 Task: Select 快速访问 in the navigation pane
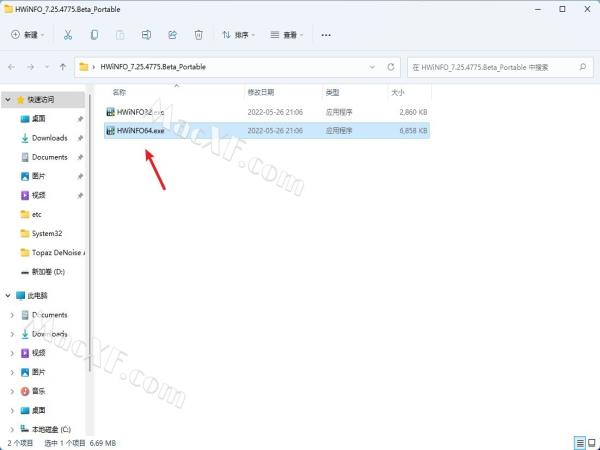point(41,99)
